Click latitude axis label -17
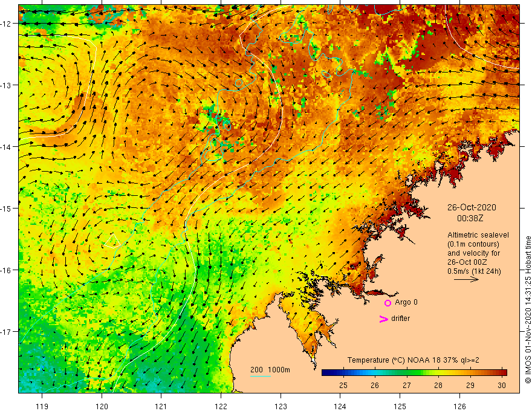 (6, 332)
